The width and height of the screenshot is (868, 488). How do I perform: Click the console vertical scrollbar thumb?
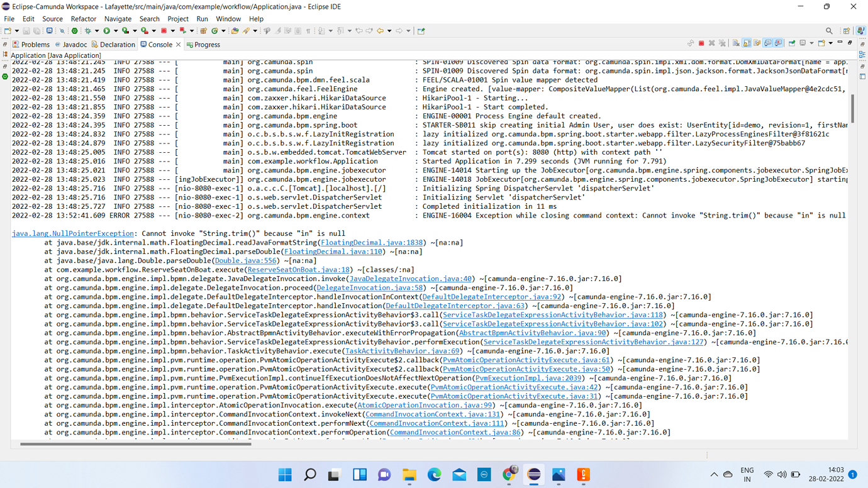[852, 108]
